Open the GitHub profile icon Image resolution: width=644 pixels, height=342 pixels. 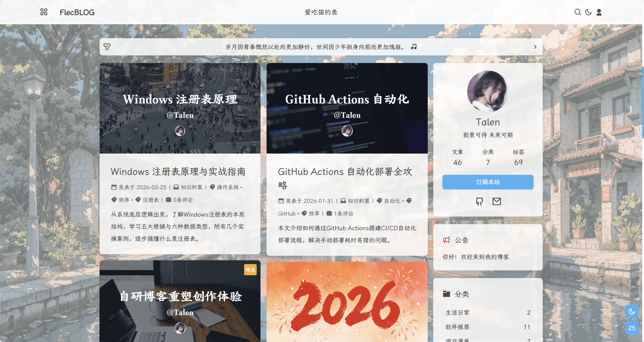[479, 201]
